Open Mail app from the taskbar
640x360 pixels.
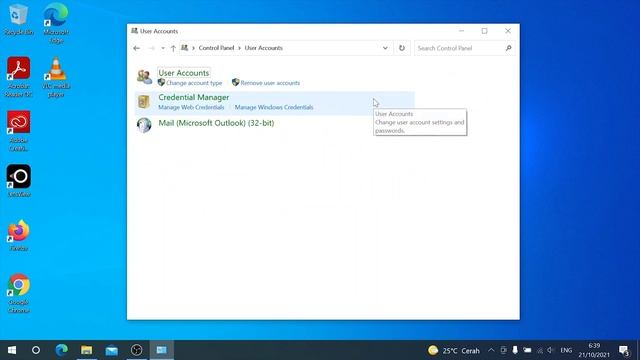(x=111, y=350)
